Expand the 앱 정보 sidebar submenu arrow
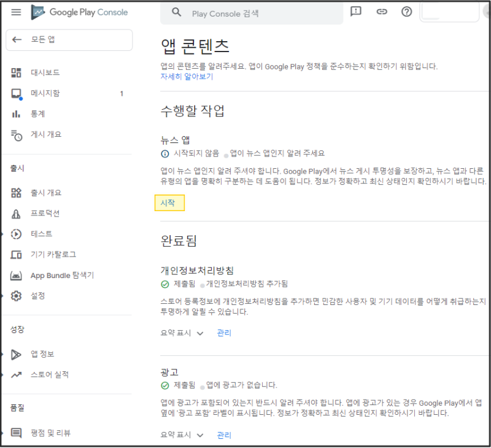This screenshot has width=491, height=448. point(2,354)
